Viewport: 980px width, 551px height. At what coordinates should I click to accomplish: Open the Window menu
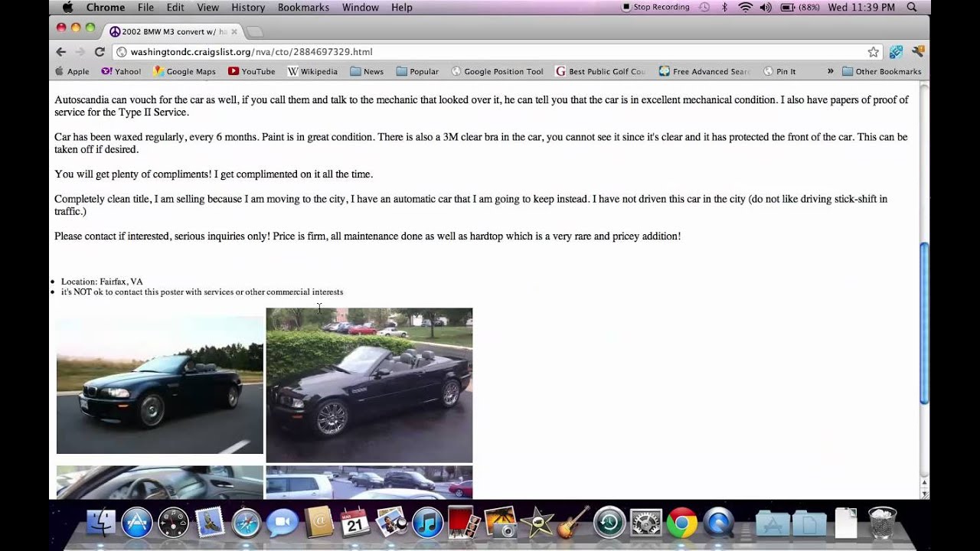click(360, 7)
